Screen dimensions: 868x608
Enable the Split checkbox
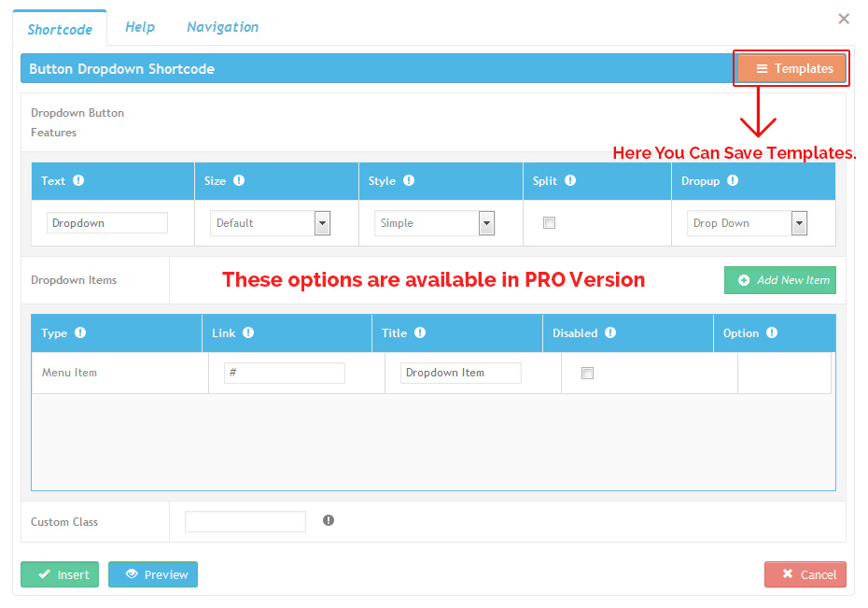click(x=550, y=223)
